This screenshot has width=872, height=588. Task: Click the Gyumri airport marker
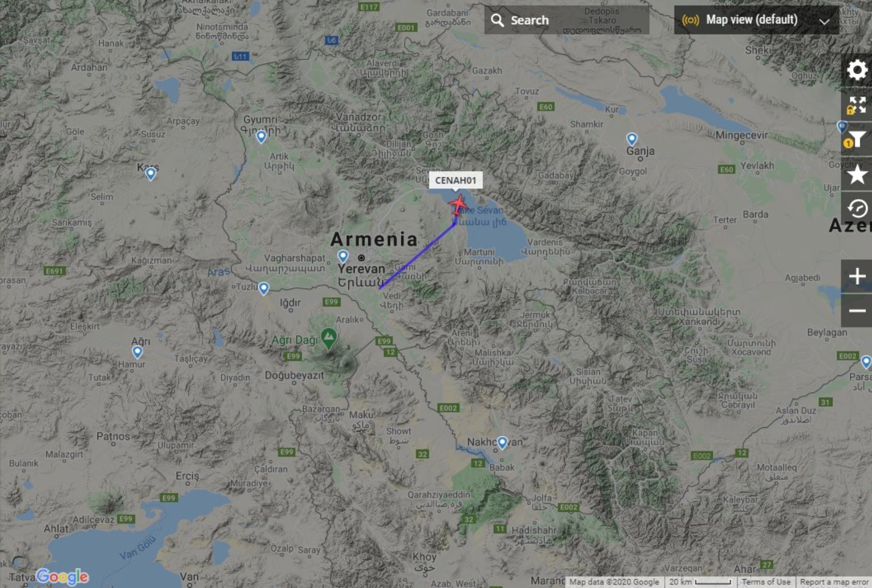(x=261, y=137)
